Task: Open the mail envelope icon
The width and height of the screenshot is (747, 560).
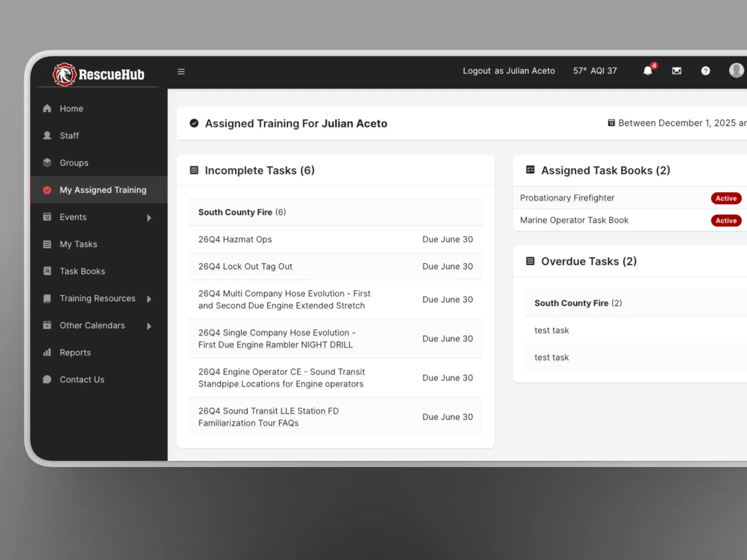Action: point(677,71)
